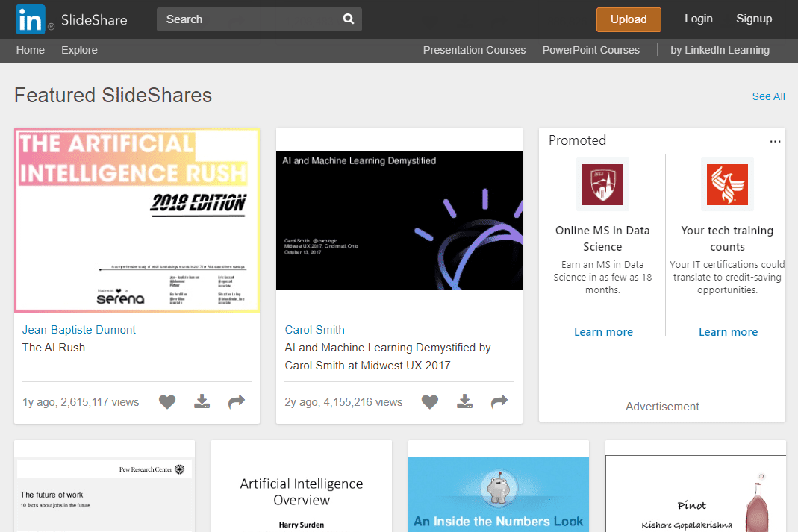Click Learn more under Online MS in Data Science
Screen dimensions: 798x532
click(603, 332)
